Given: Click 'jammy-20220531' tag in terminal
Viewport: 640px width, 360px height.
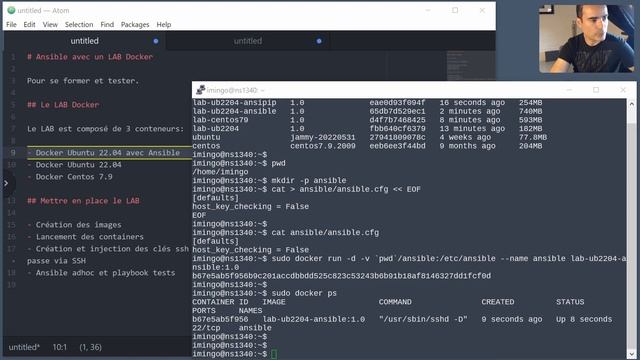Looking at the screenshot, I should tap(323, 137).
